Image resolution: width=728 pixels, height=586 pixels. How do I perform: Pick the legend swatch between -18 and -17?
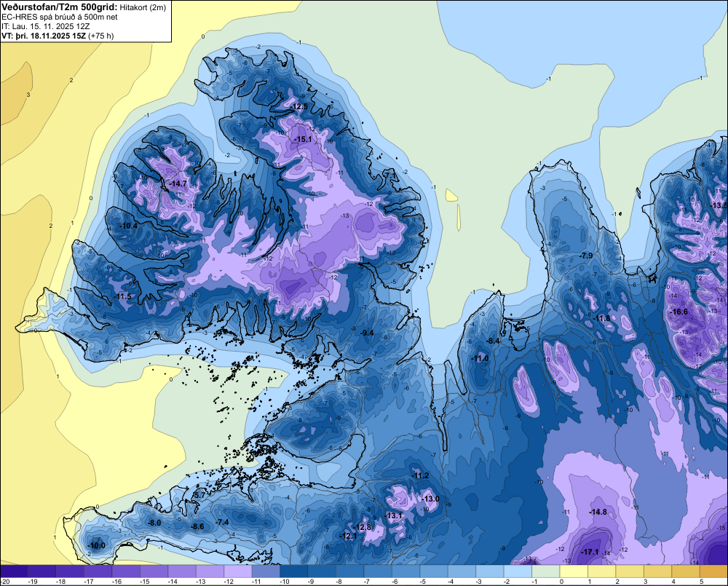coord(70,571)
